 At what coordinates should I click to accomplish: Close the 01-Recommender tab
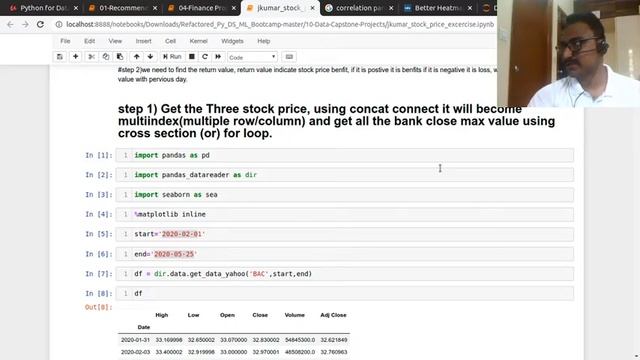coord(155,8)
